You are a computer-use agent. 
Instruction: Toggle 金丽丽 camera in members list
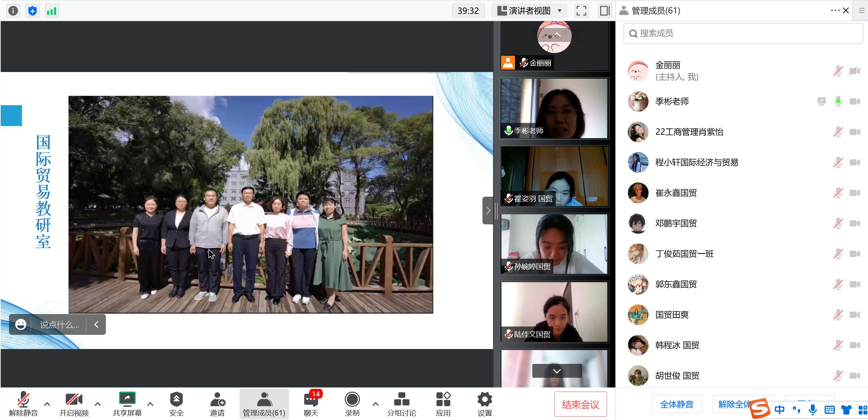pyautogui.click(x=855, y=71)
